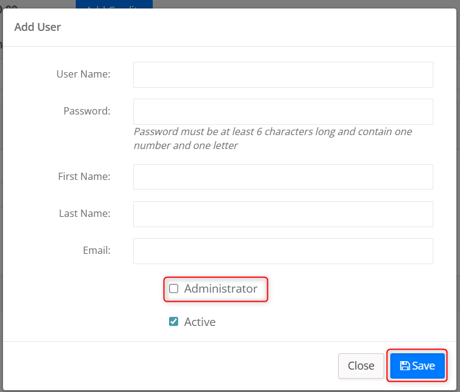The width and height of the screenshot is (460, 392).
Task: Click the password requirements hint text
Action: coord(273,138)
